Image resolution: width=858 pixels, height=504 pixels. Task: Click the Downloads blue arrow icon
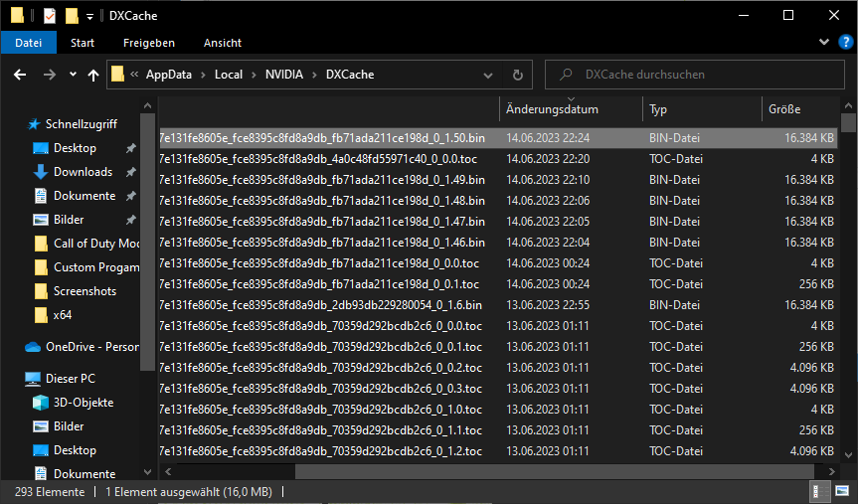[41, 172]
